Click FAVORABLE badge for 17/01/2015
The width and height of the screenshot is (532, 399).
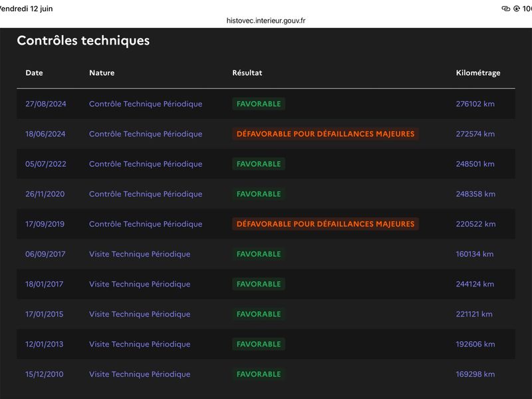coord(259,314)
